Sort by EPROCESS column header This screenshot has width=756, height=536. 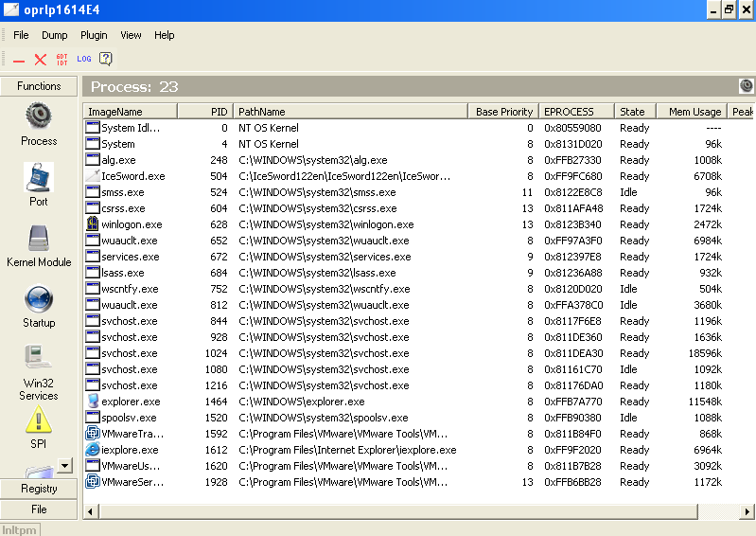coord(576,112)
